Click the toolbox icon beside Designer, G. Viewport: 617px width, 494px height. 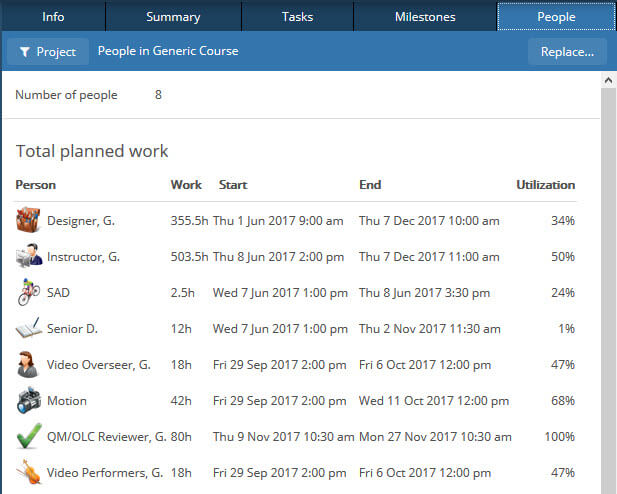[28, 220]
